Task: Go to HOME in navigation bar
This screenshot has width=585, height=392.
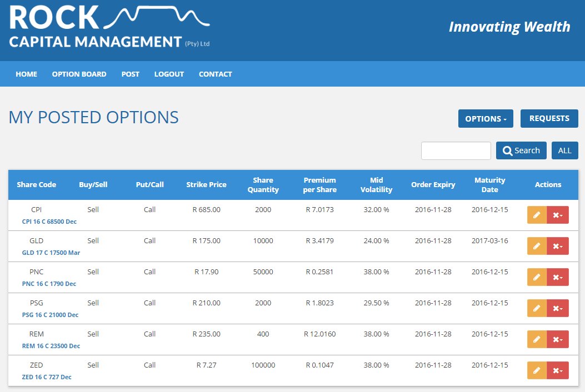Action: (27, 74)
